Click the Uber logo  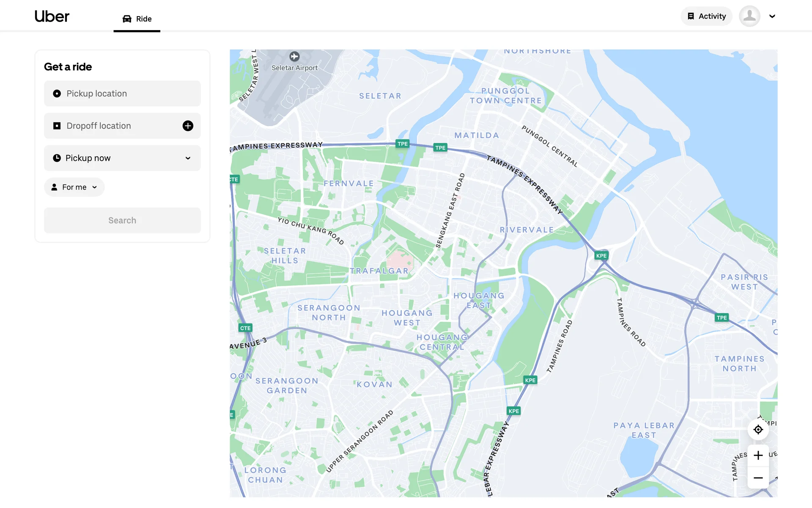point(52,17)
